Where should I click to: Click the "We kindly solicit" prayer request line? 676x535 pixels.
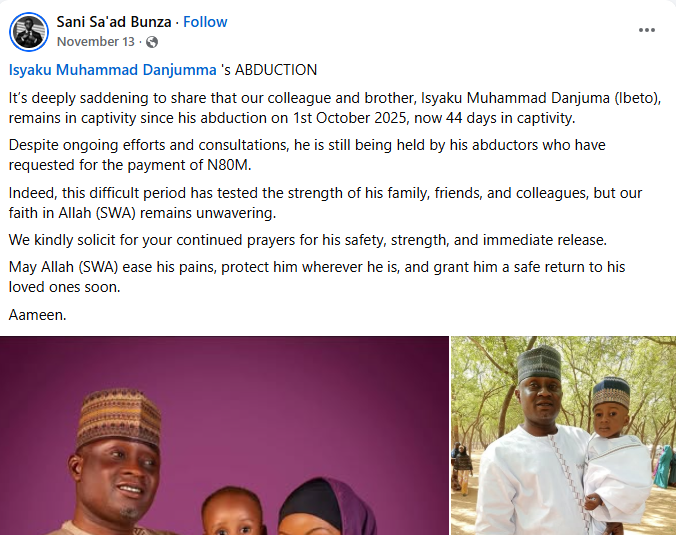(308, 240)
